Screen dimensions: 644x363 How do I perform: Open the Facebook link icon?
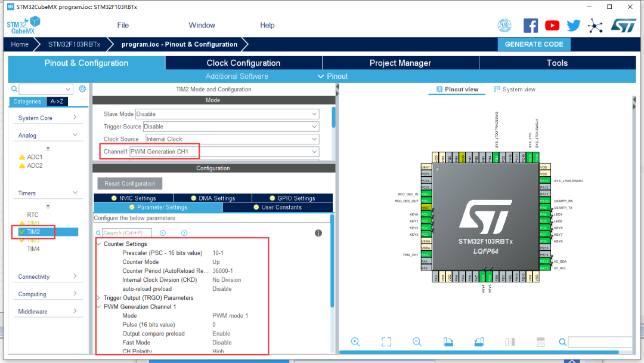(x=531, y=26)
